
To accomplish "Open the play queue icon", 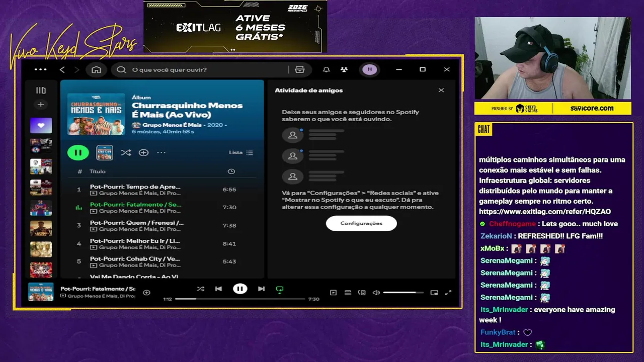I will click(348, 293).
